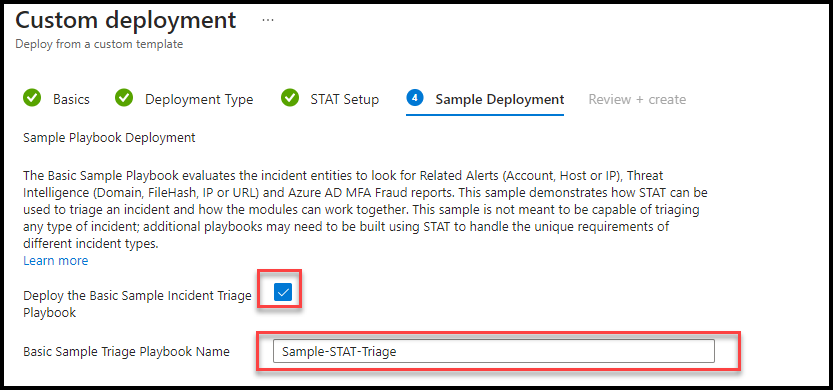Click the 'Basic Sample Triage Playbook Name' label
This screenshot has width=833, height=390.
(126, 352)
